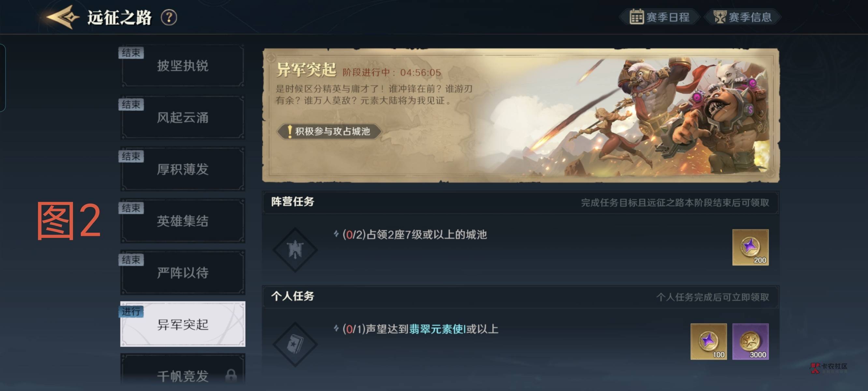Switch to the 厚积薄发 stage
This screenshot has width=868, height=391.
tap(183, 169)
